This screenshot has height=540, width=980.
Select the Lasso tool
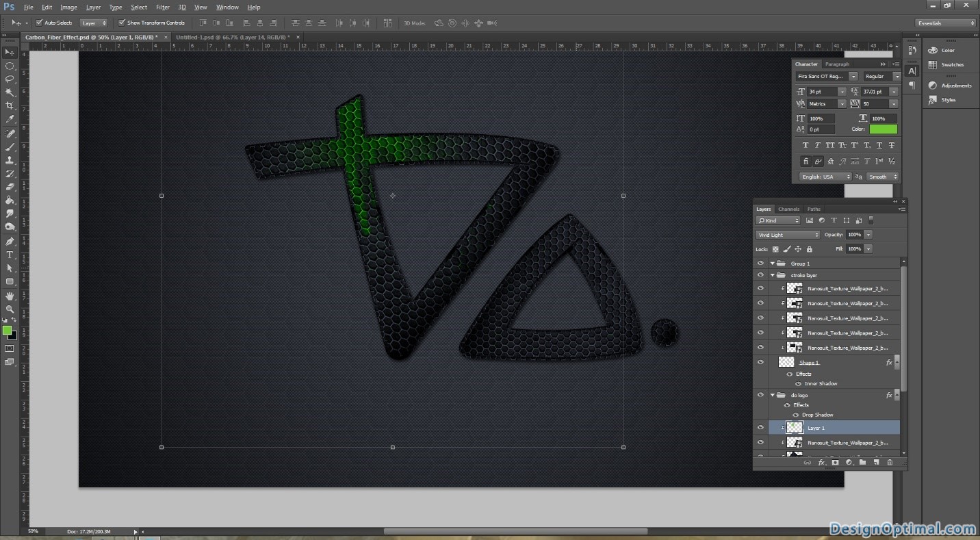[10, 79]
